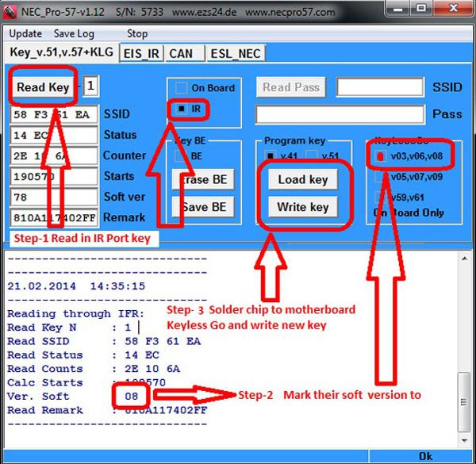Click the log scrollbar thumb
Image resolution: width=476 pixels, height=464 pixels.
pyautogui.click(x=464, y=402)
